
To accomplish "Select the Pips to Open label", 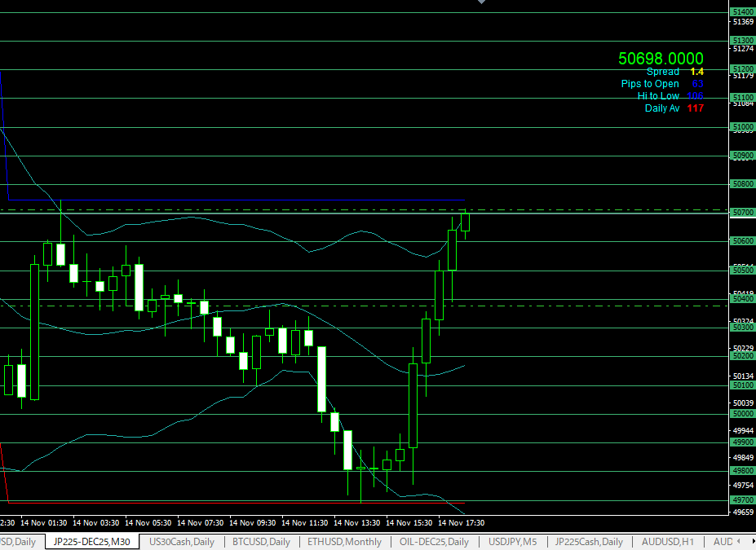I will pos(650,84).
